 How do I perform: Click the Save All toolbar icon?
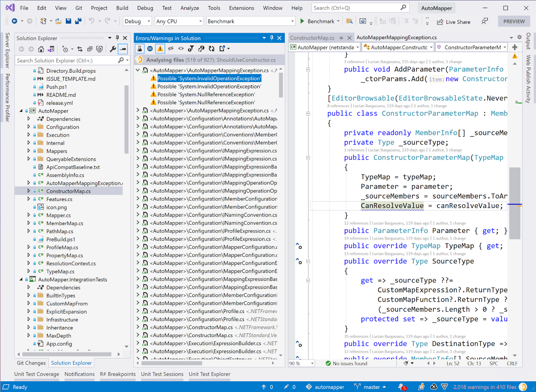pyautogui.click(x=78, y=21)
